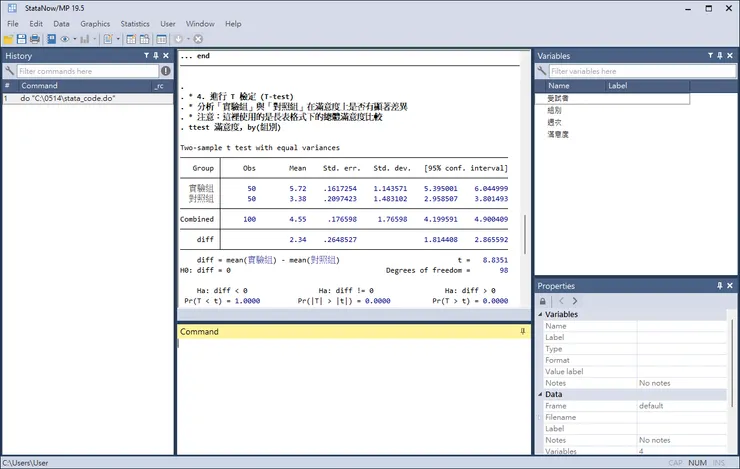
Task: Open the Graphics menu
Action: (x=95, y=24)
